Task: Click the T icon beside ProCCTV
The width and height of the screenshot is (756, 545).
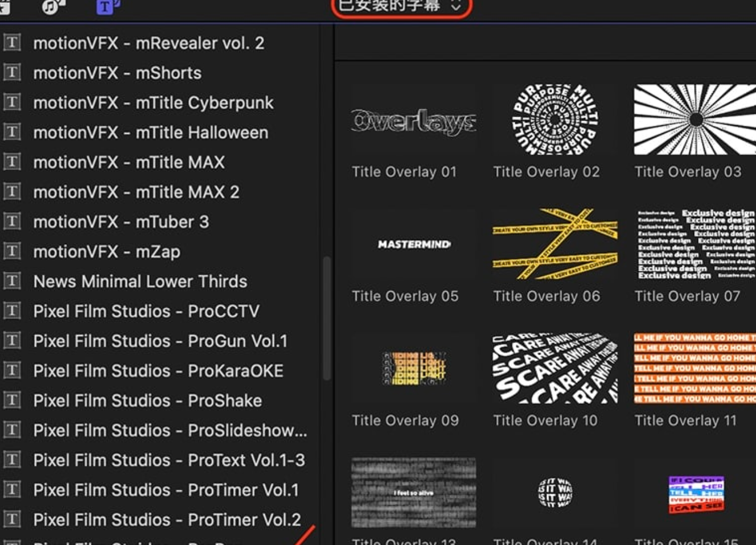Action: [x=12, y=311]
